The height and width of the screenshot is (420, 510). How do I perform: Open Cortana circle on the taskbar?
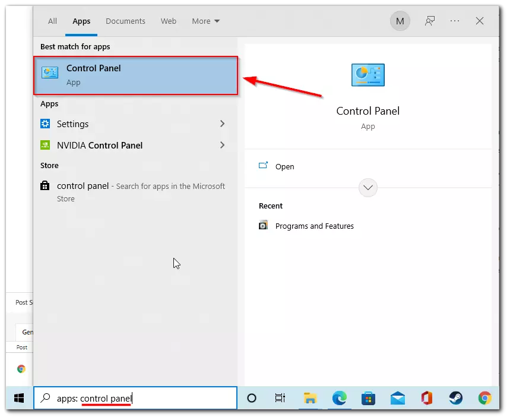pyautogui.click(x=252, y=398)
